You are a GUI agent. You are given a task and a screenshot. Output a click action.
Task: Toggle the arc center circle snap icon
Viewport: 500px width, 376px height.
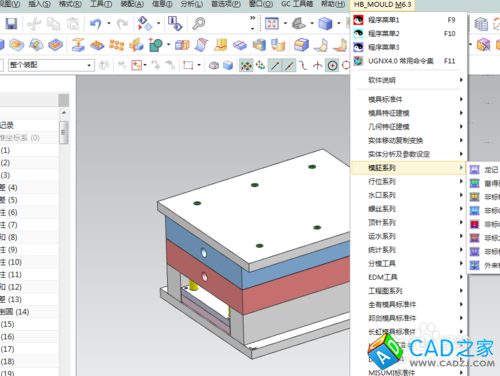point(332,65)
